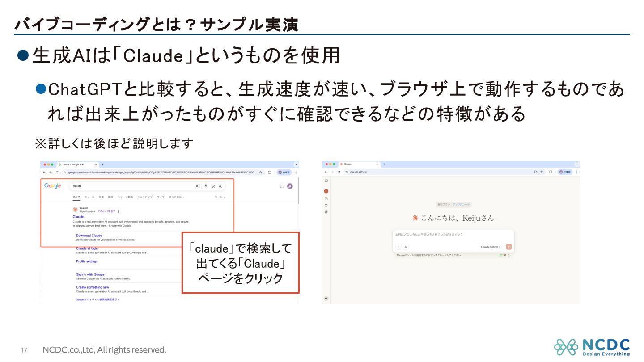Open the Claude Sonnet 4 model selector
Image resolution: width=644 pixels, height=362 pixels.
tap(492, 247)
